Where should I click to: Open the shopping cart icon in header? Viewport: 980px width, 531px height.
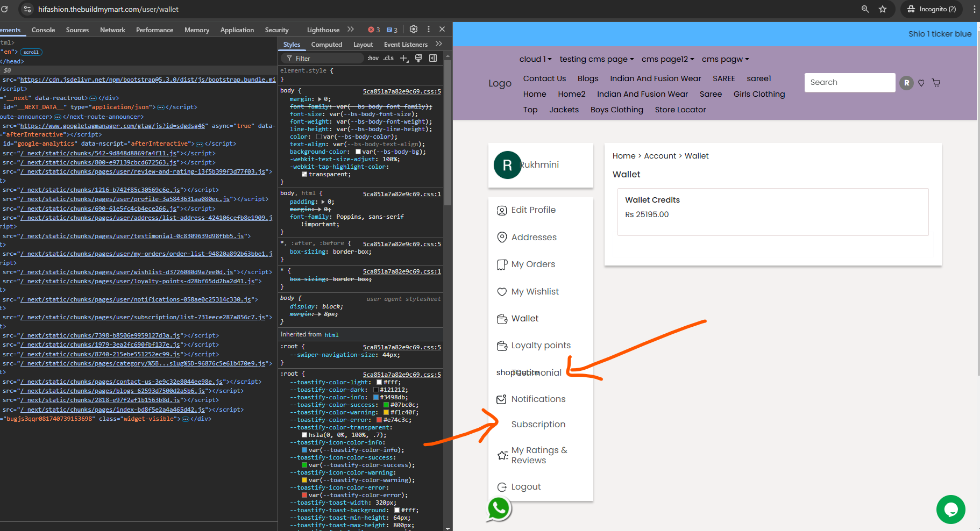click(x=936, y=83)
